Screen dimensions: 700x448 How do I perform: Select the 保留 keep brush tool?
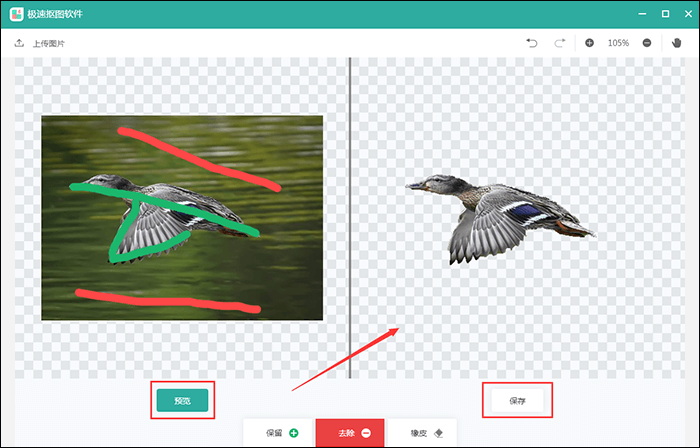pyautogui.click(x=279, y=433)
